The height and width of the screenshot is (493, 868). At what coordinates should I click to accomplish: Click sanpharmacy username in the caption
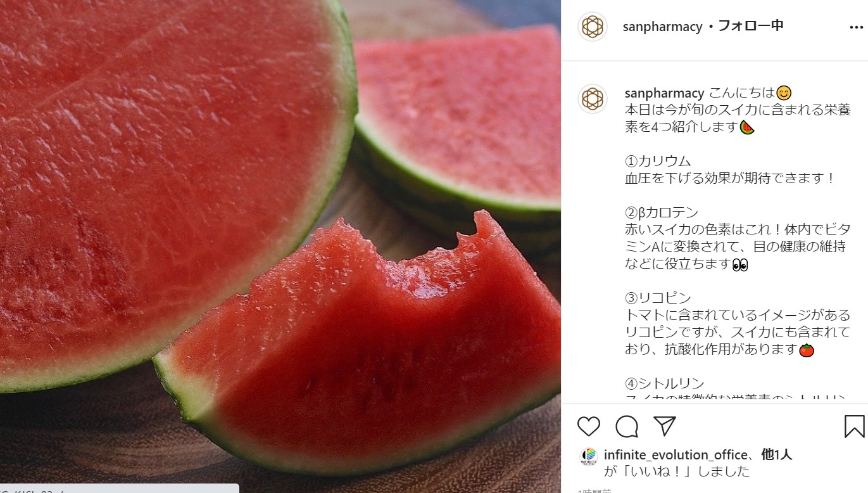point(665,93)
